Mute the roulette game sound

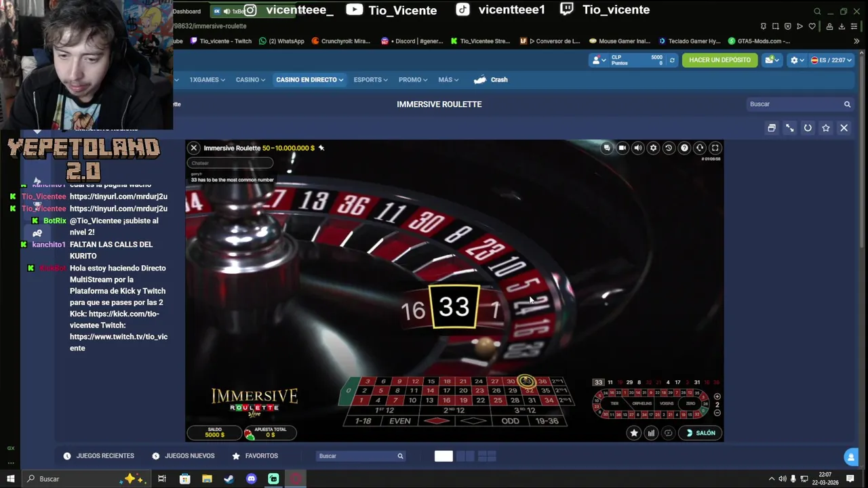click(638, 148)
